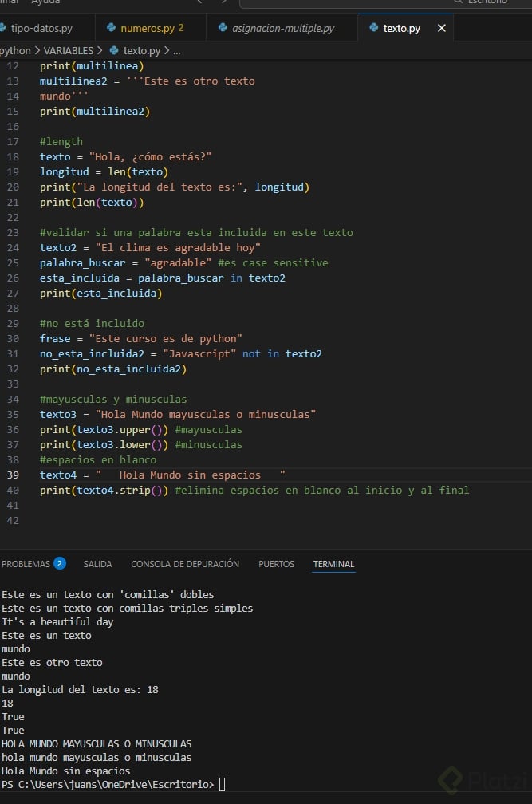Click terminal line 'comillas triples simples'
Viewport: 532px width, 804px height.
(x=127, y=608)
